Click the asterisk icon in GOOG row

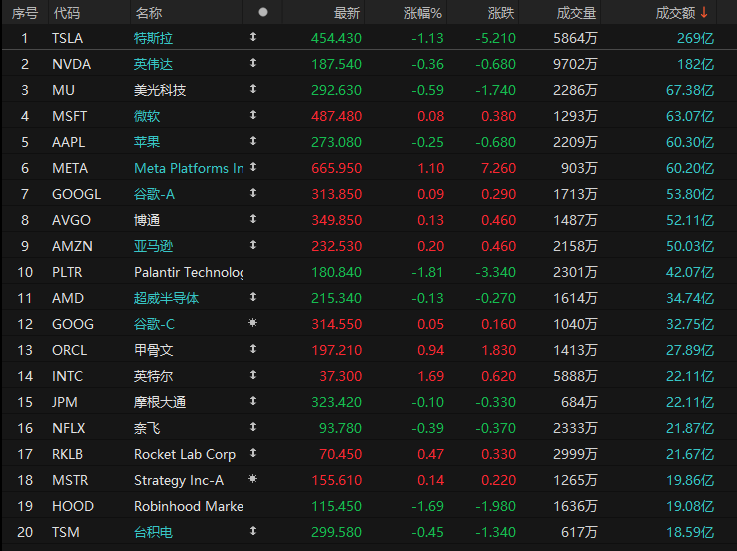point(253,324)
